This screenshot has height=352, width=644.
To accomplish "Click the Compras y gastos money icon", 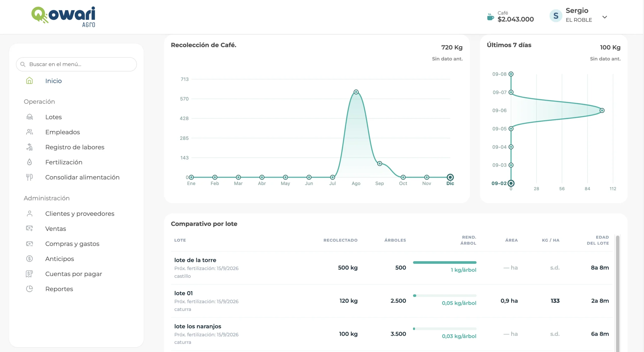I will coord(29,244).
